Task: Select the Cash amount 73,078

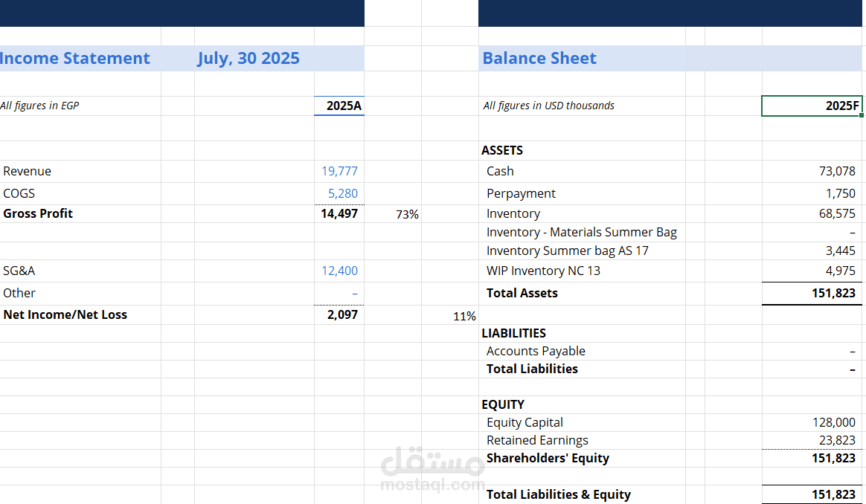Action: point(812,171)
